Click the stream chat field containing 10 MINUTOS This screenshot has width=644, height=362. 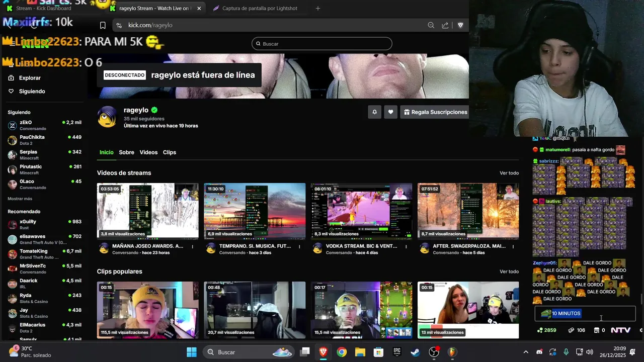(x=585, y=314)
